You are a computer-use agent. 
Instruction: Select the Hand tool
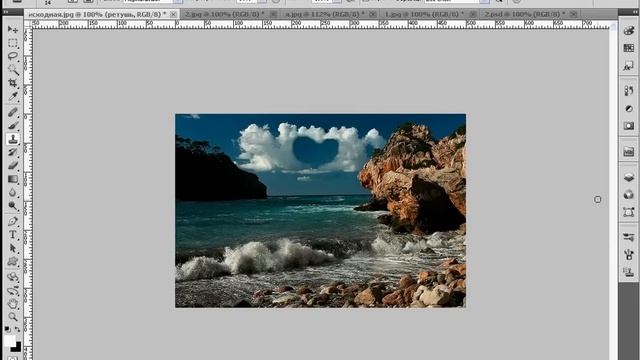(x=13, y=304)
